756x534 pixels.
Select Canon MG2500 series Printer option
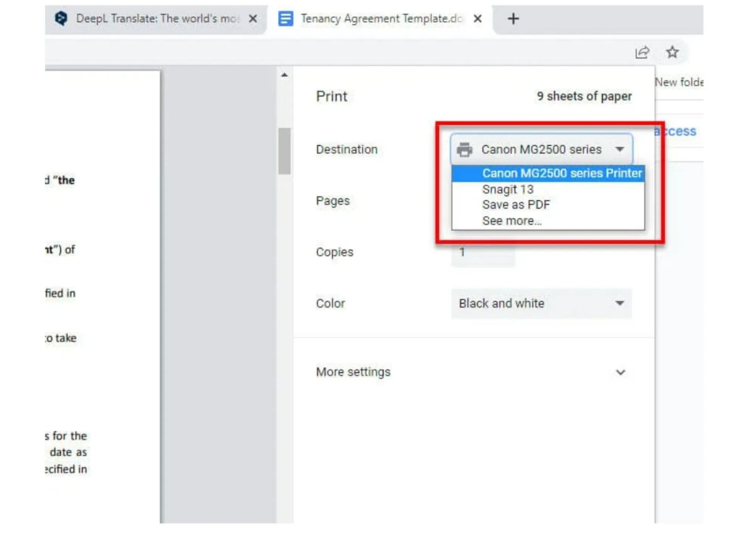548,173
